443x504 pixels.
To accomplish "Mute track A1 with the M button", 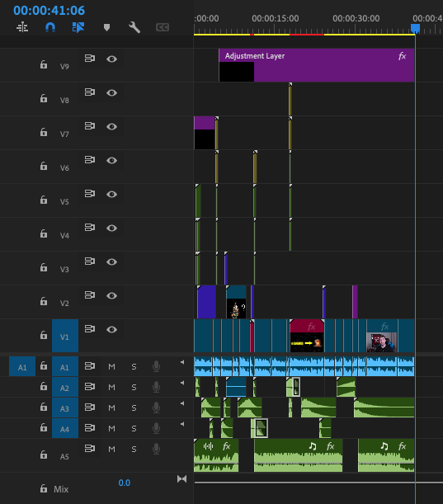I will tap(111, 367).
